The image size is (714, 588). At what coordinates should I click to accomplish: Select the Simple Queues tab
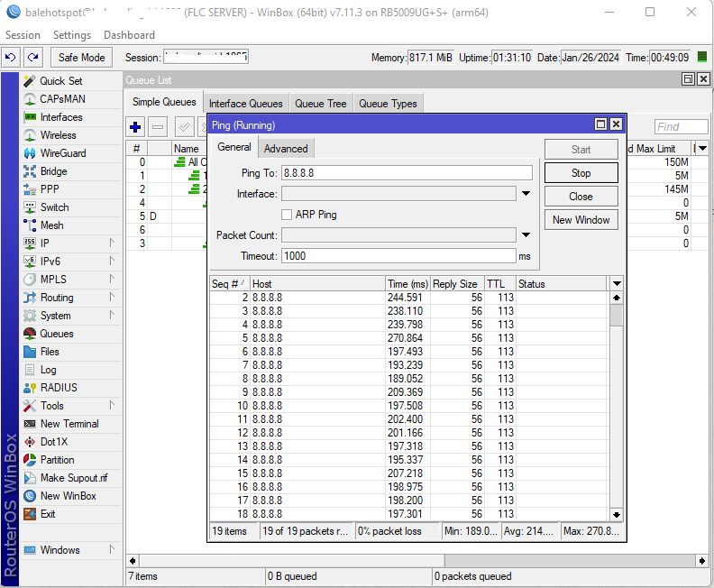coord(164,102)
